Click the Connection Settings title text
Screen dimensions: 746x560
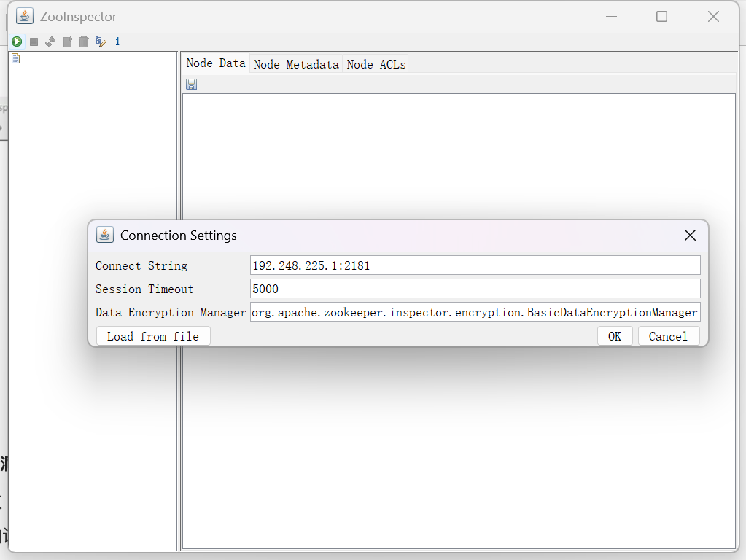pos(179,236)
